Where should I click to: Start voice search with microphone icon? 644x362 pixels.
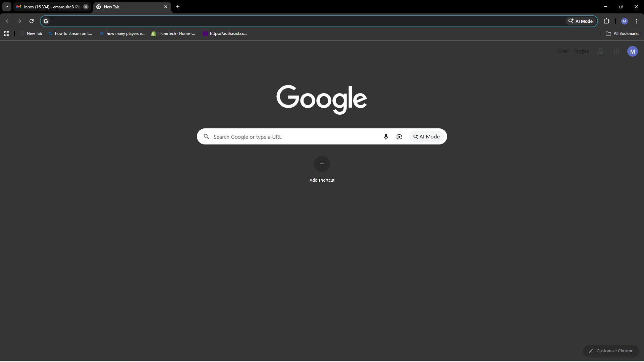click(386, 136)
